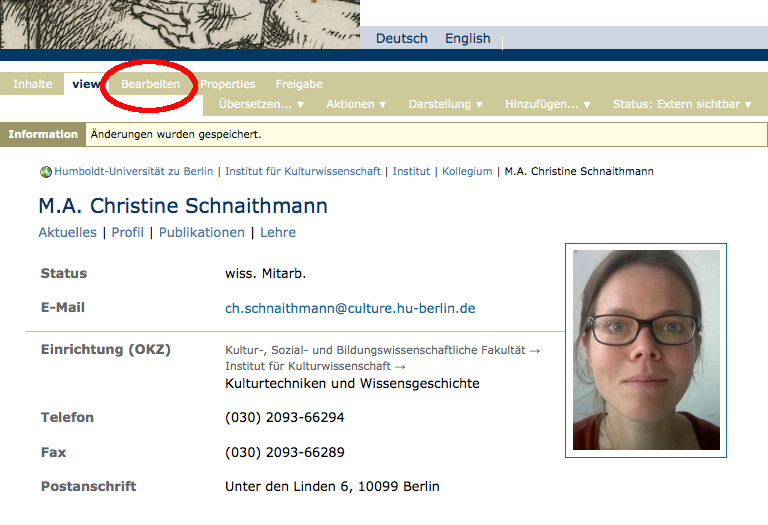Viewport: 768px width, 525px height.
Task: Select the fax number (030) 2093-66289
Action: [285, 452]
